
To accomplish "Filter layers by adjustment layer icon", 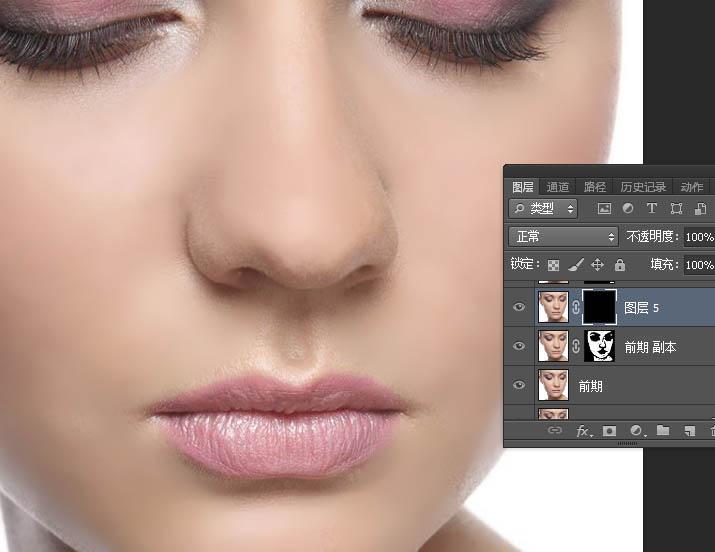I will [628, 208].
